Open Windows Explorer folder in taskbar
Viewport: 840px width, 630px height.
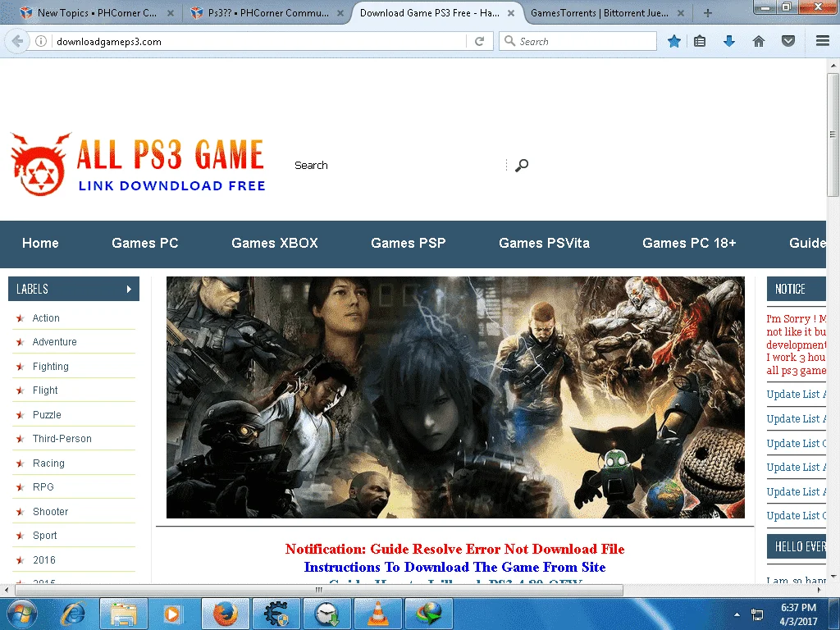pyautogui.click(x=123, y=614)
